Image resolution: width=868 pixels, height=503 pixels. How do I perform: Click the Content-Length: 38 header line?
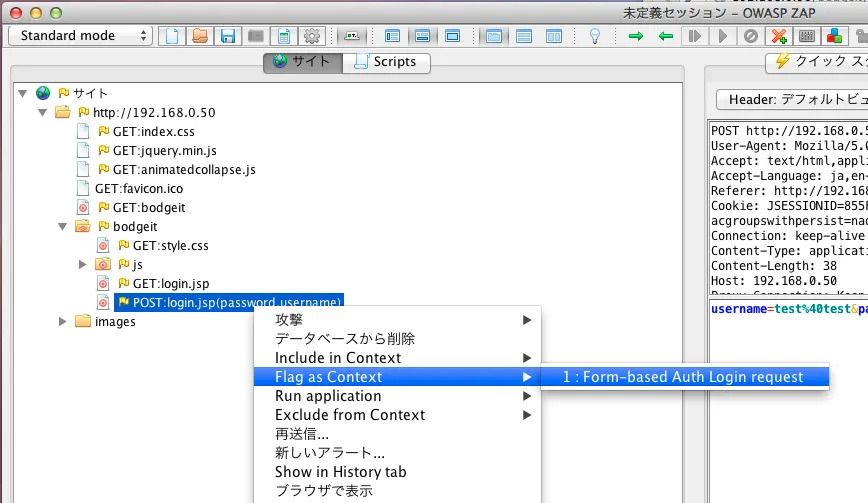point(774,266)
